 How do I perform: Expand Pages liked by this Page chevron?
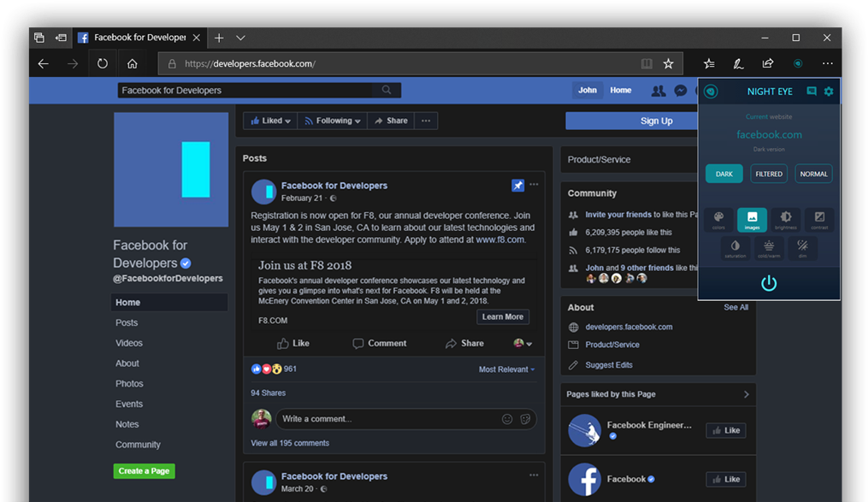pos(747,394)
